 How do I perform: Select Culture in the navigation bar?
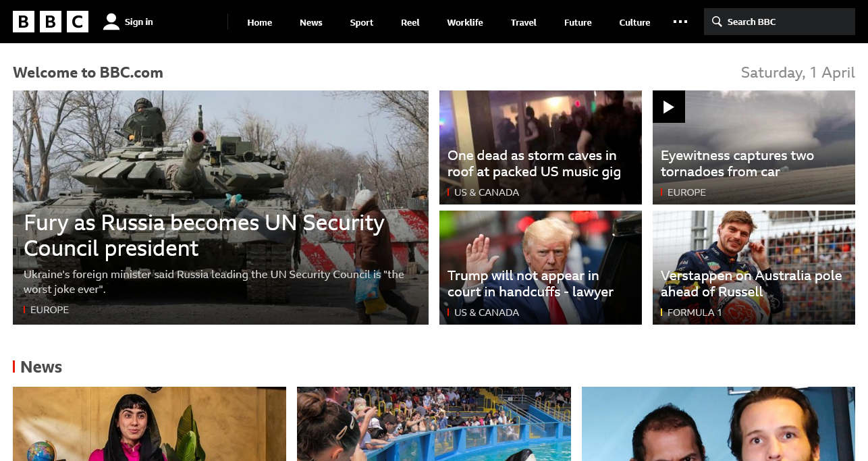click(x=634, y=22)
